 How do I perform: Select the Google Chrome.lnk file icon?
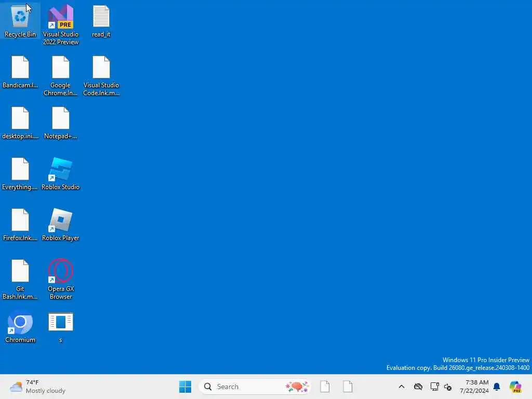pyautogui.click(x=61, y=75)
